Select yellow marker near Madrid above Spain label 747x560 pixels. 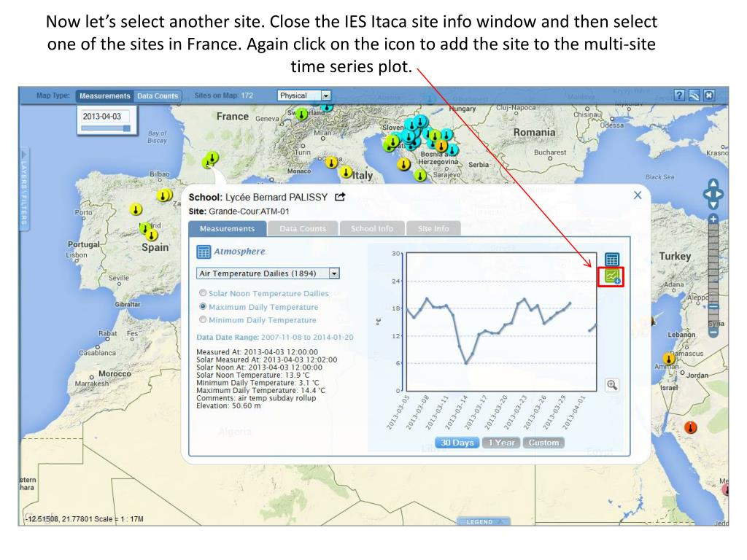click(x=152, y=235)
